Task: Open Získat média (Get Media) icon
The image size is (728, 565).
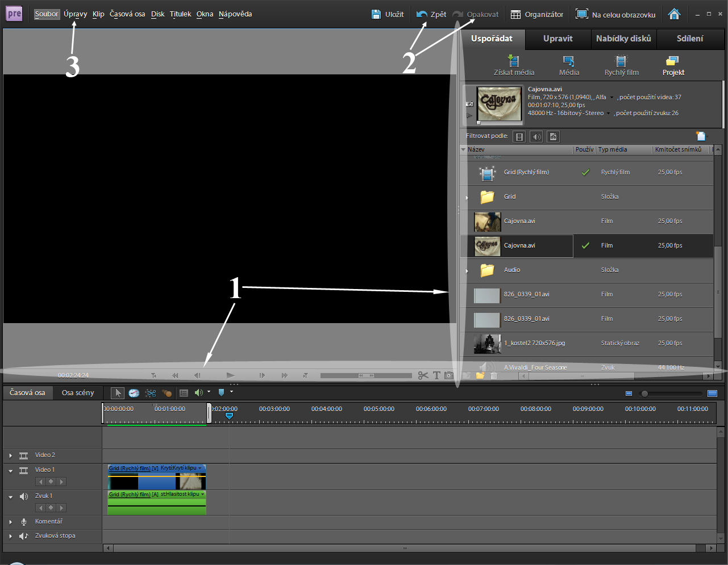Action: click(514, 61)
